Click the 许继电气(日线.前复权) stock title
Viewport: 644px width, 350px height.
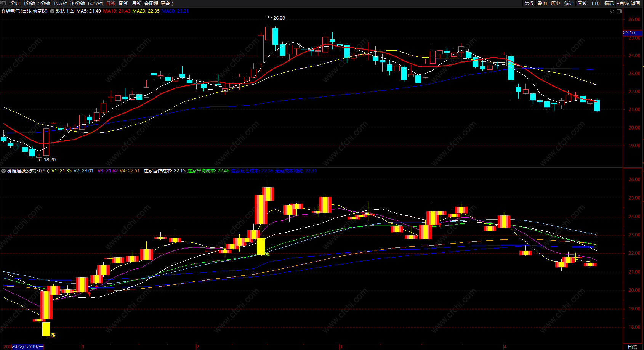pyautogui.click(x=25, y=11)
